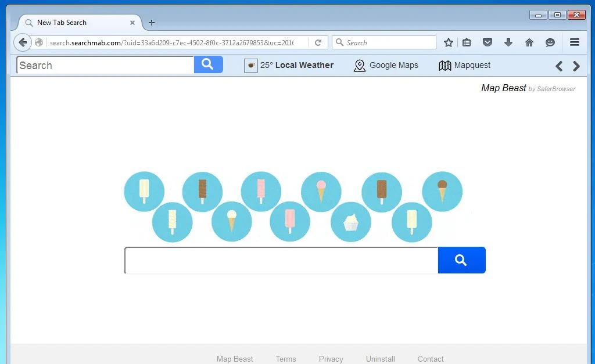Click the weather icon beside 25° Local Weather

251,65
